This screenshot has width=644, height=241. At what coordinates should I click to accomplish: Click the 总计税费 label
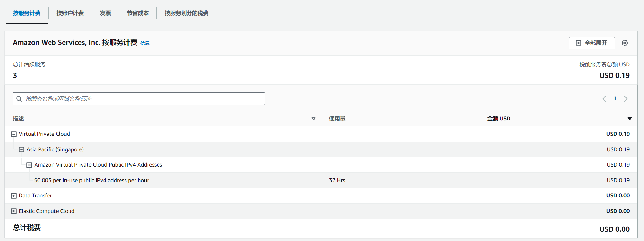tap(27, 228)
